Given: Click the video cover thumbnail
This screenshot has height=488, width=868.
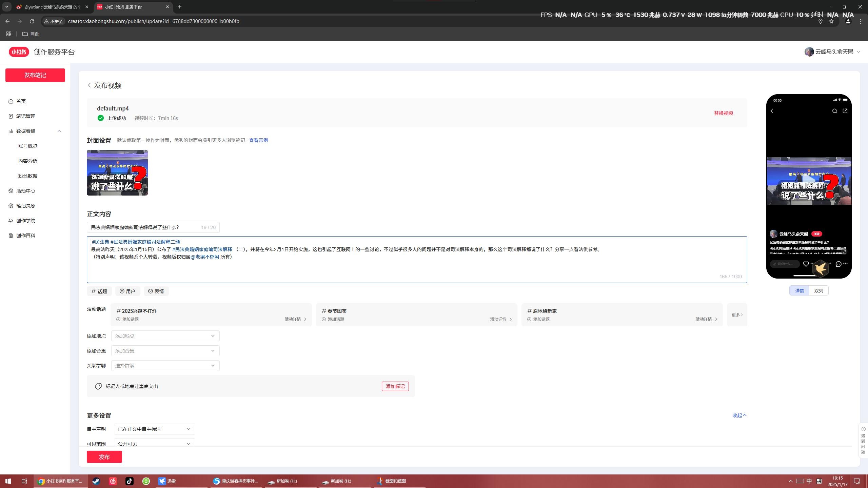Looking at the screenshot, I should coord(117,173).
